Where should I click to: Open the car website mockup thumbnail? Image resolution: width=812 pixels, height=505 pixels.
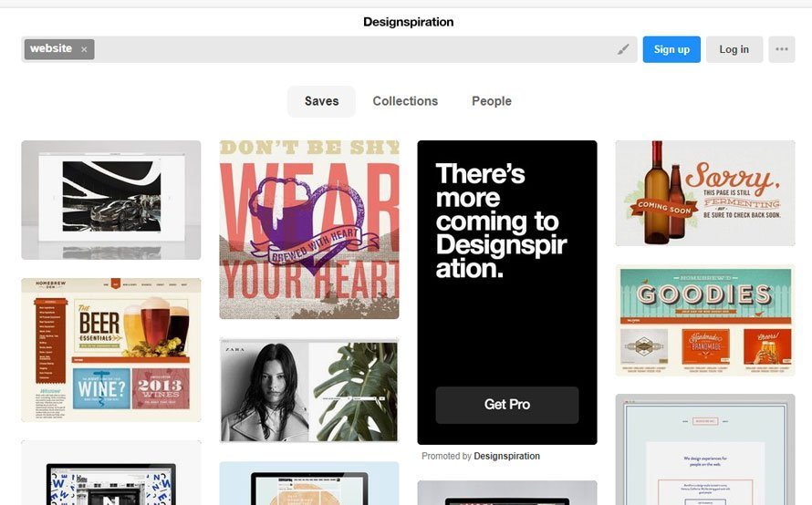pos(110,200)
